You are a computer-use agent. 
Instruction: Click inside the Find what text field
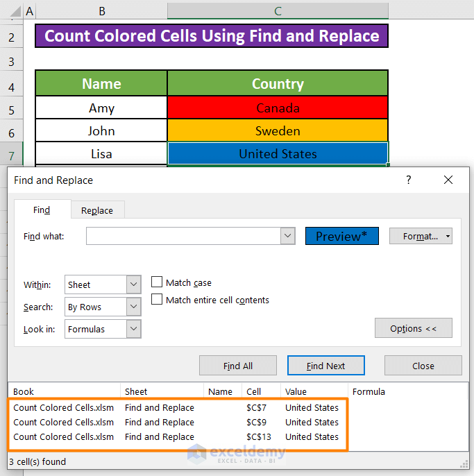183,237
